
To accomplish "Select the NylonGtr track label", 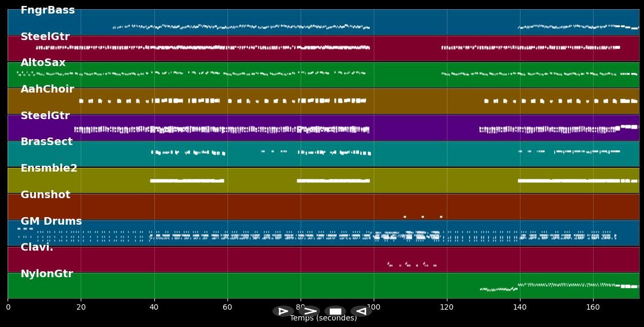I will [x=47, y=274].
